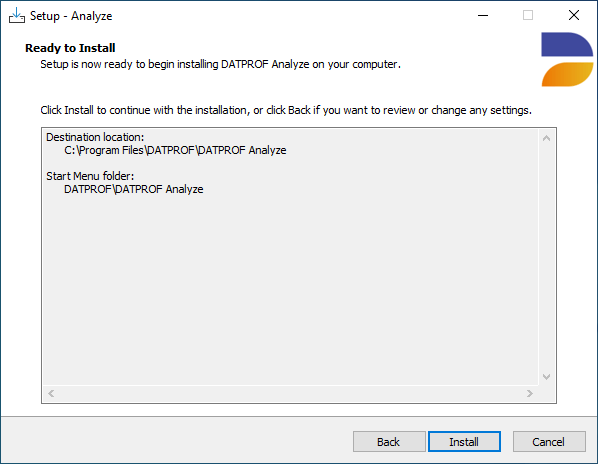The height and width of the screenshot is (464, 598).
Task: Click the scroll right arrow in summary box
Action: pyautogui.click(x=530, y=393)
